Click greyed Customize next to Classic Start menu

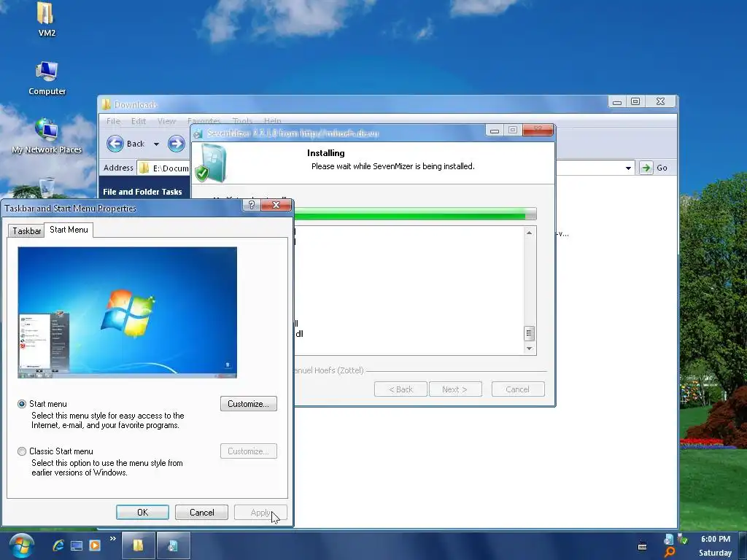tap(249, 451)
